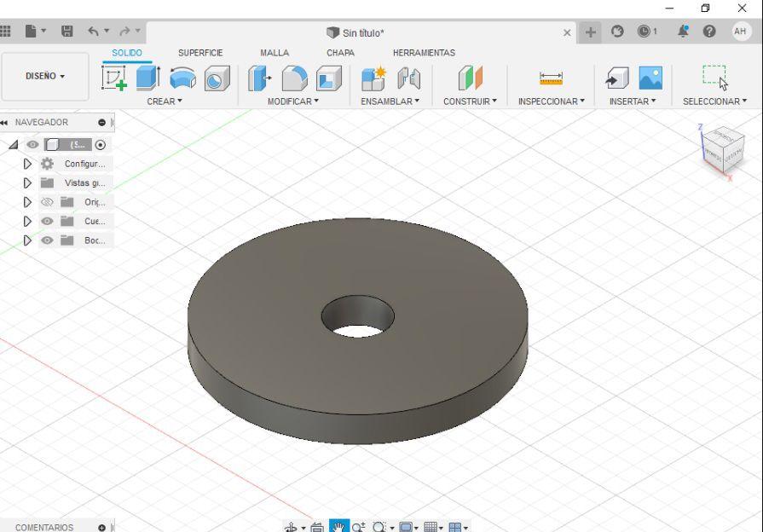Open the data panel grid icon

(x=5, y=32)
